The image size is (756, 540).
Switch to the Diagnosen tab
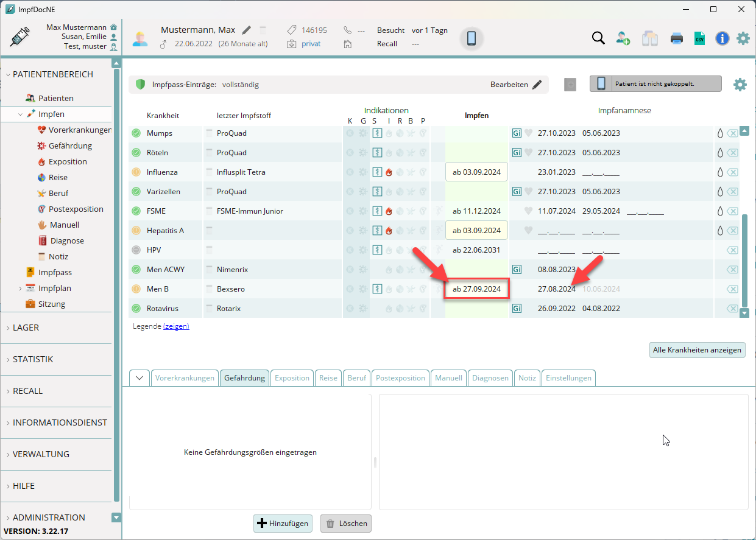coord(490,378)
